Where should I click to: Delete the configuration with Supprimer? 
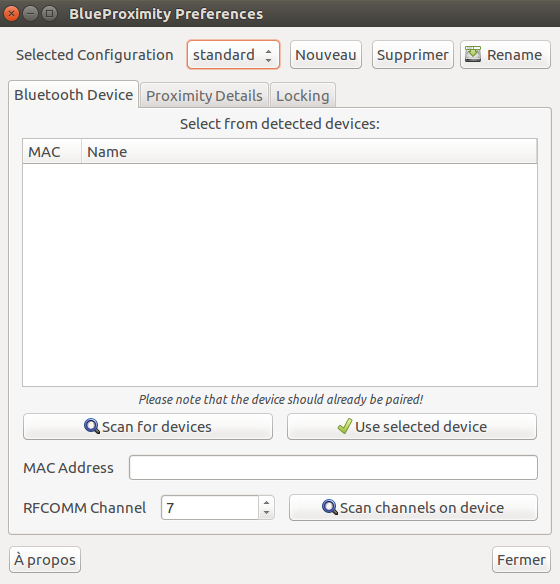413,55
